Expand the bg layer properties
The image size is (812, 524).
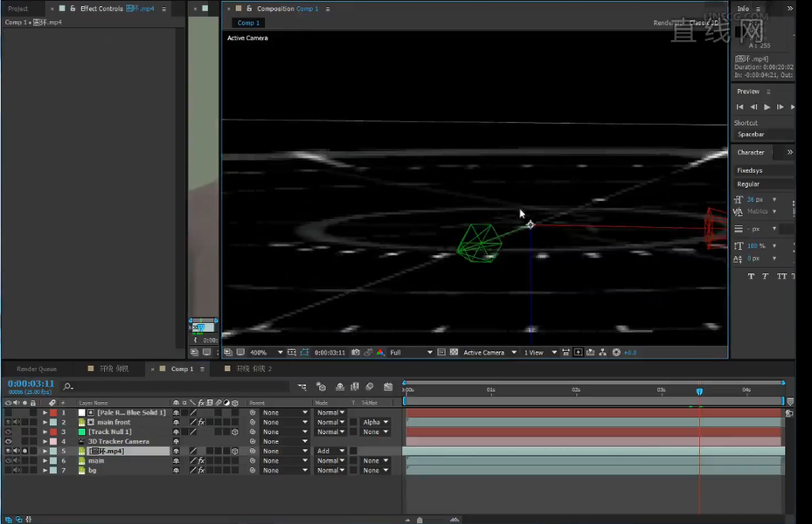(45, 470)
